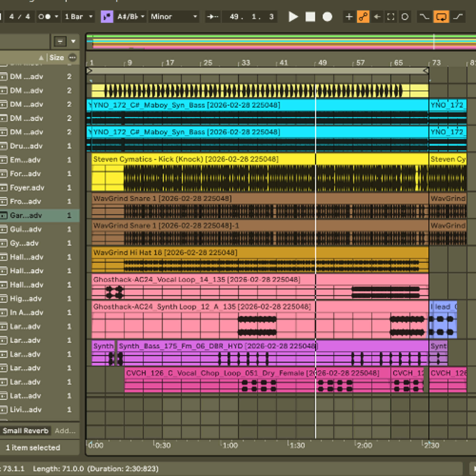
Task: Select the Foyer.adv preset in browser
Action: (39, 188)
